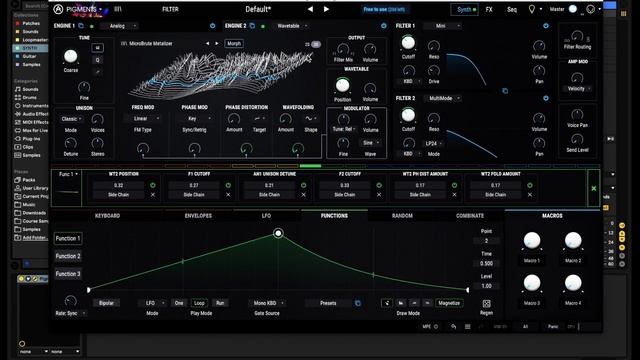Select the third Draw Mode tool
Screen dimensions: 640x360
click(414, 303)
